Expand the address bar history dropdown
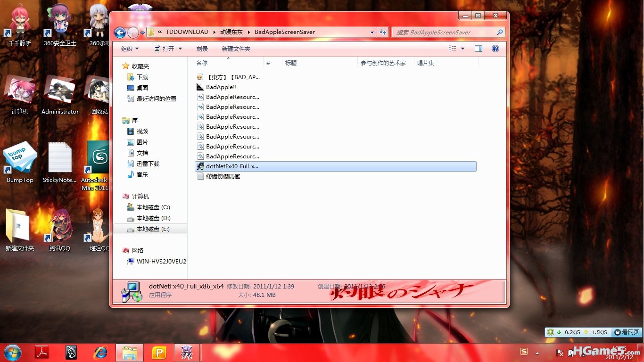 tap(372, 33)
